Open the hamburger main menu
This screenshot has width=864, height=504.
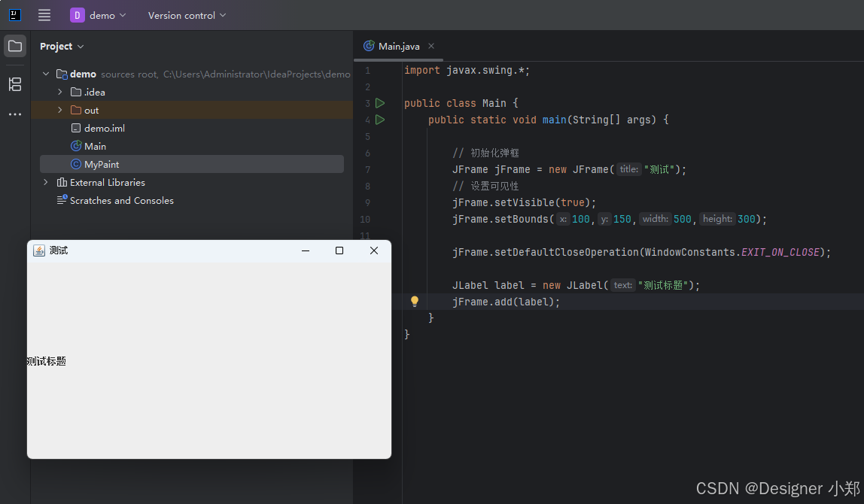click(x=44, y=16)
